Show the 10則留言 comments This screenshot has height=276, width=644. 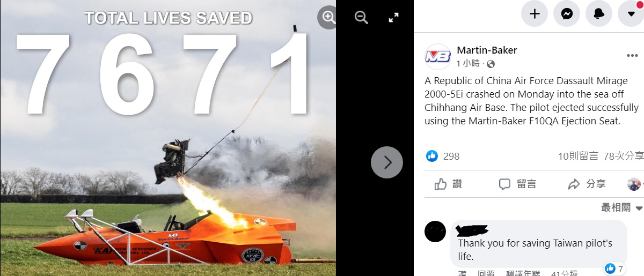click(x=578, y=156)
